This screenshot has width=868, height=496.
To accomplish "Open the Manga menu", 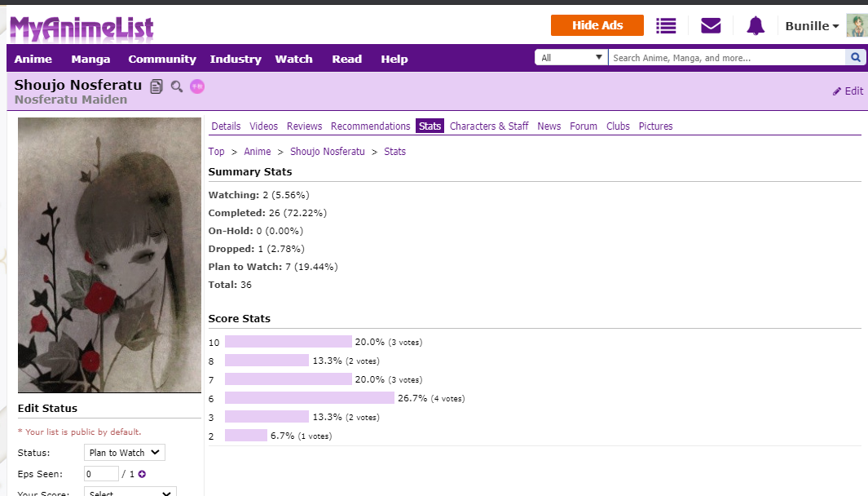I will click(90, 59).
